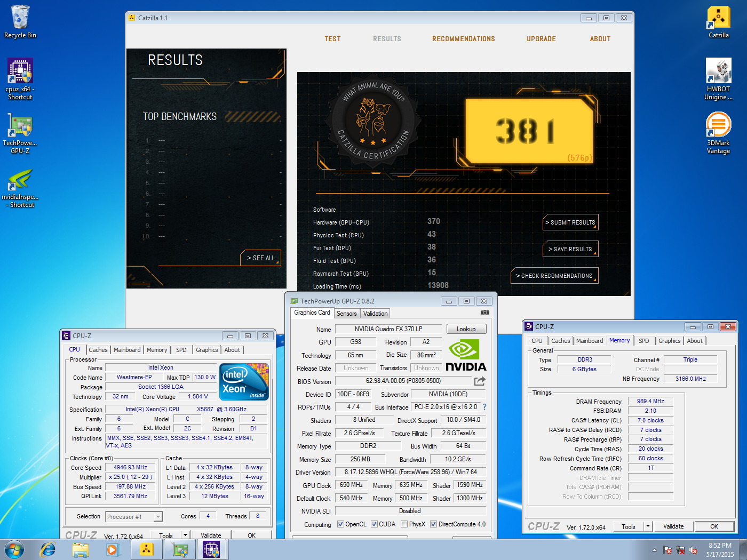Toggle PhysX checkbox in GPU-Z
The image size is (747, 560).
[x=404, y=524]
